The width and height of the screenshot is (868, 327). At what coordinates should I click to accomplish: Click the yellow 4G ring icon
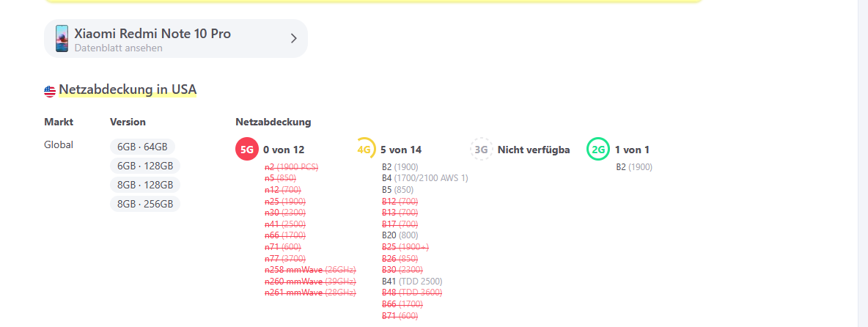click(x=364, y=150)
